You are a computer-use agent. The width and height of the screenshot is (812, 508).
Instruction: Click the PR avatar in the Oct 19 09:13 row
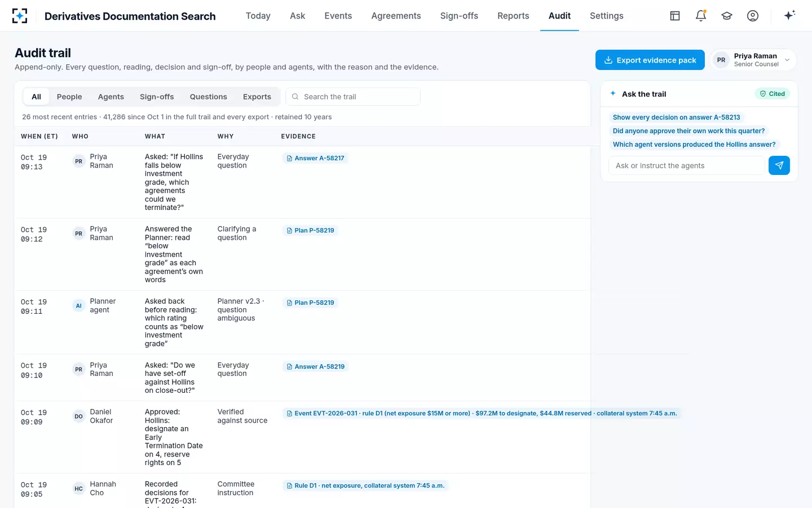[79, 161]
